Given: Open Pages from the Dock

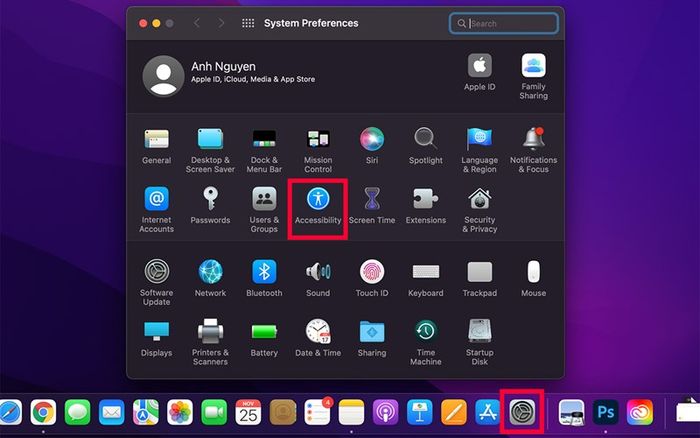Looking at the screenshot, I should (x=454, y=412).
